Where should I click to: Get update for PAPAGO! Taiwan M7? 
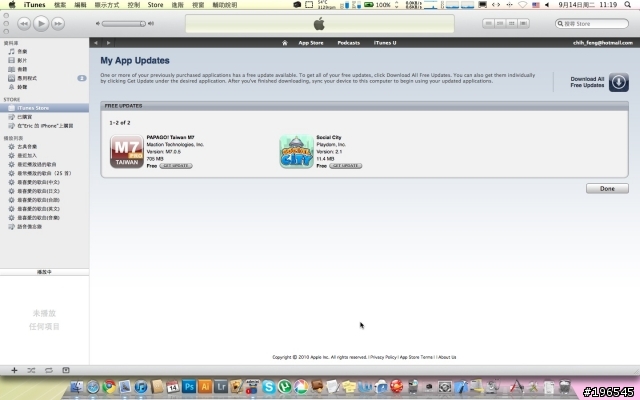[x=176, y=166]
